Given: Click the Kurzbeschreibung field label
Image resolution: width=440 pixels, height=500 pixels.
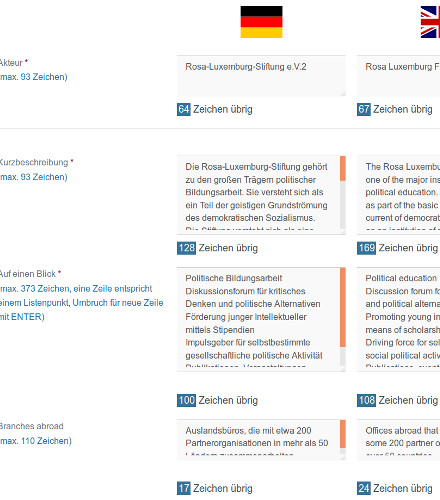Looking at the screenshot, I should tap(36, 163).
